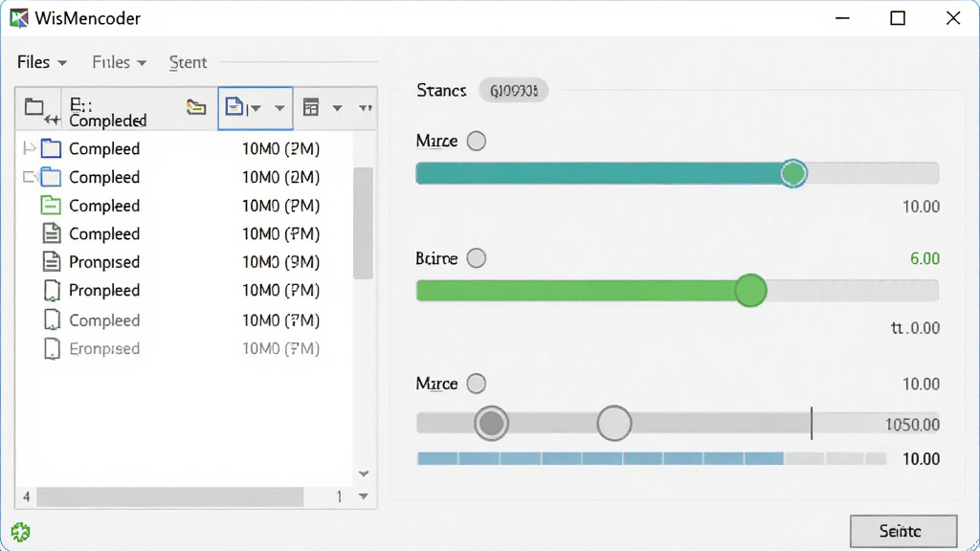Click the green Bcirne slider handle
The image size is (980, 551).
click(750, 291)
